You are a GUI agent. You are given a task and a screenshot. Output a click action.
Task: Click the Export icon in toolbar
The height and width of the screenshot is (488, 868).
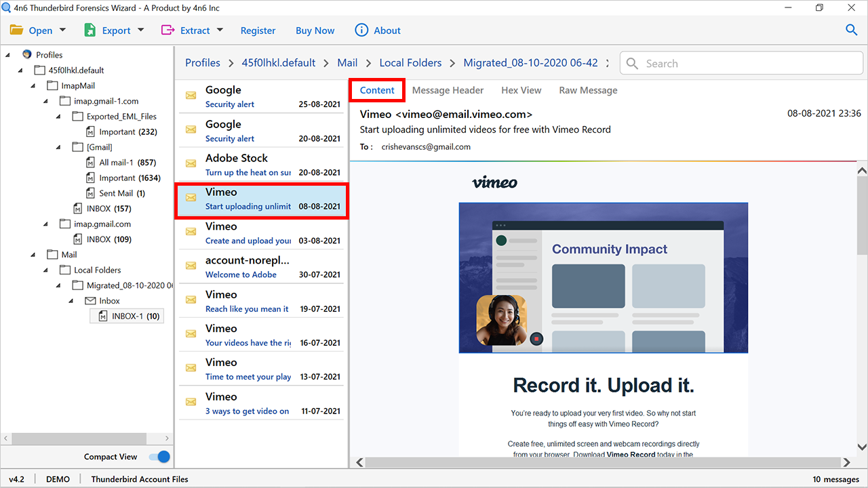click(x=90, y=30)
